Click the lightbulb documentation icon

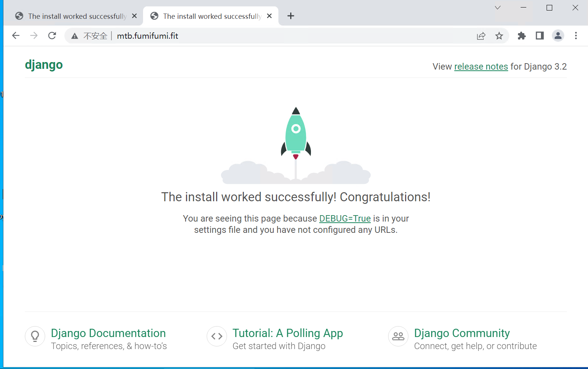[35, 336]
